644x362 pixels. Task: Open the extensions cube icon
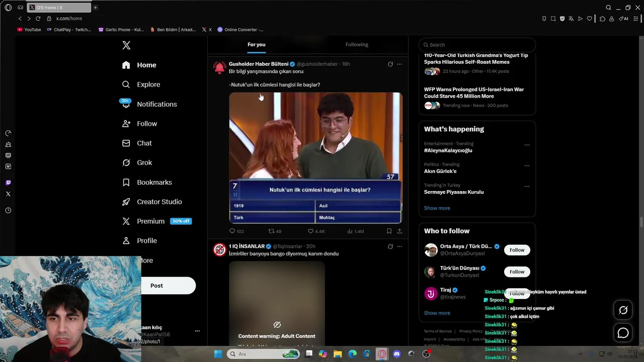tap(602, 19)
